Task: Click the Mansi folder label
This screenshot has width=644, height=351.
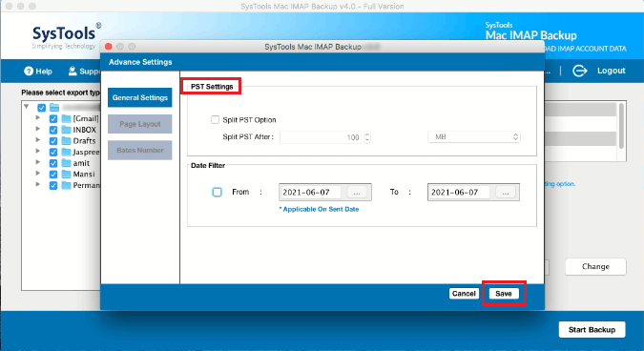Action: pos(84,174)
